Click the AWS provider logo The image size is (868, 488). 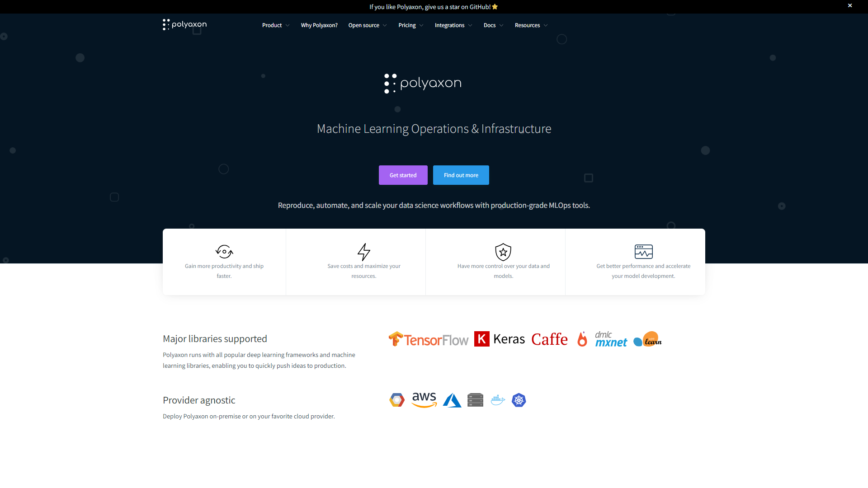(424, 399)
